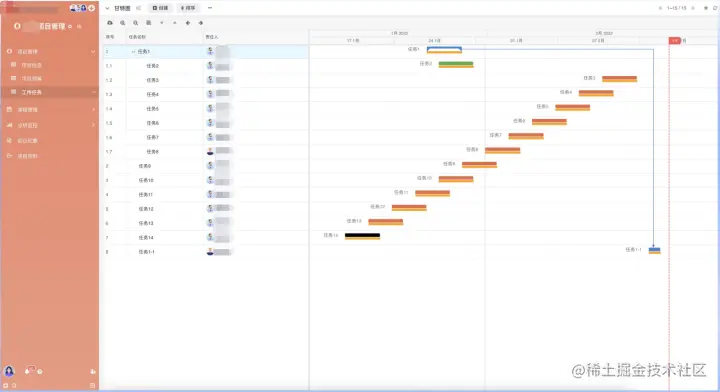Go to the next page of records
Image resolution: width=720 pixels, height=392 pixels.
[693, 8]
